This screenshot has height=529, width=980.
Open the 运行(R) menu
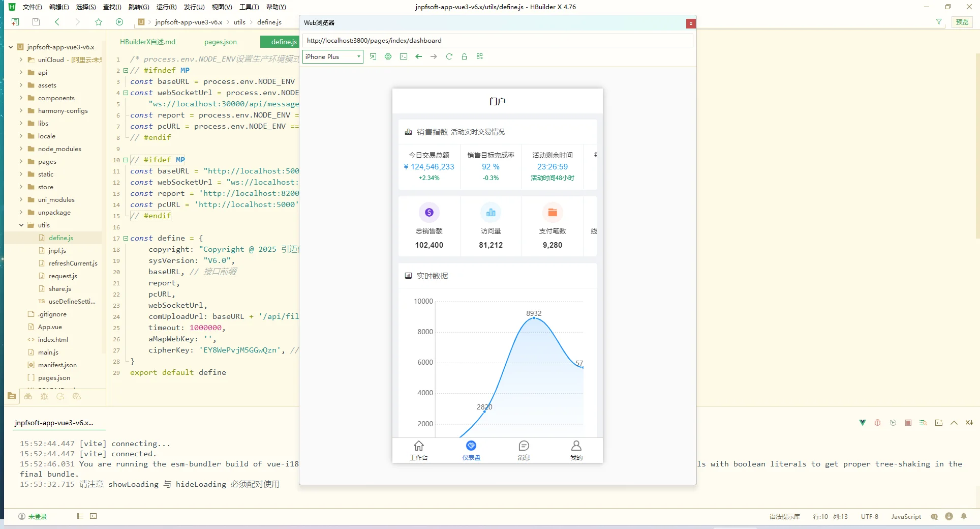(x=166, y=7)
